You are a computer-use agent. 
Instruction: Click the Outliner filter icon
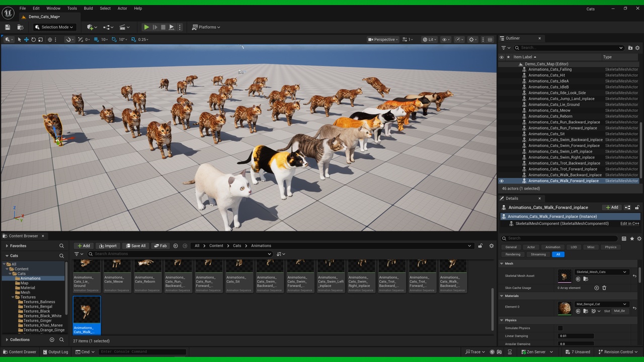pyautogui.click(x=505, y=48)
